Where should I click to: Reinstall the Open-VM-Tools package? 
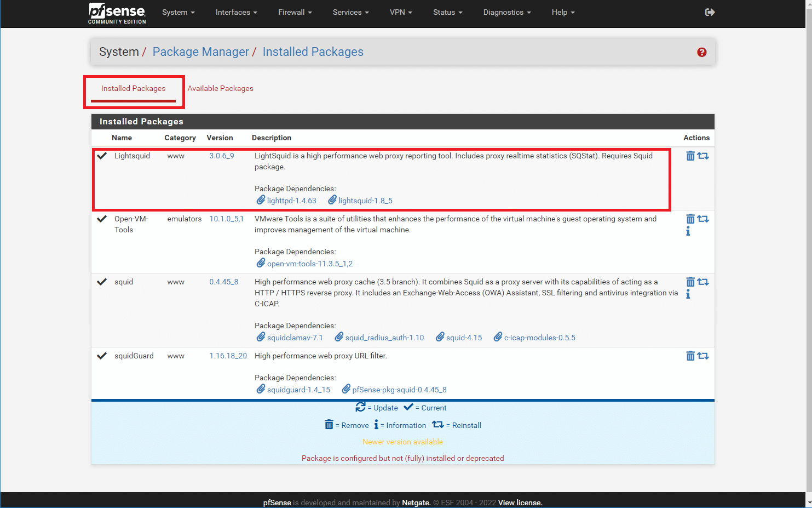(x=703, y=219)
